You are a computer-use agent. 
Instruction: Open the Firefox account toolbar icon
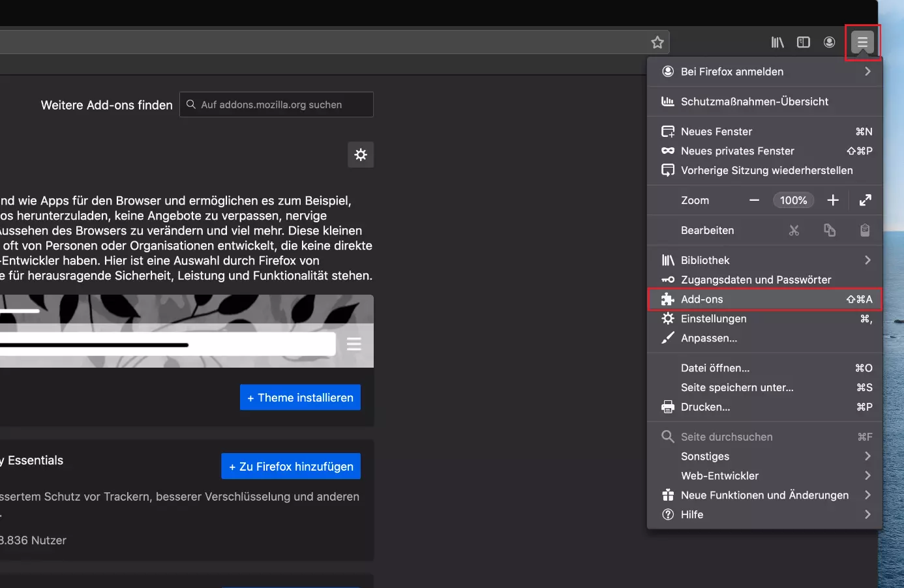pyautogui.click(x=830, y=42)
